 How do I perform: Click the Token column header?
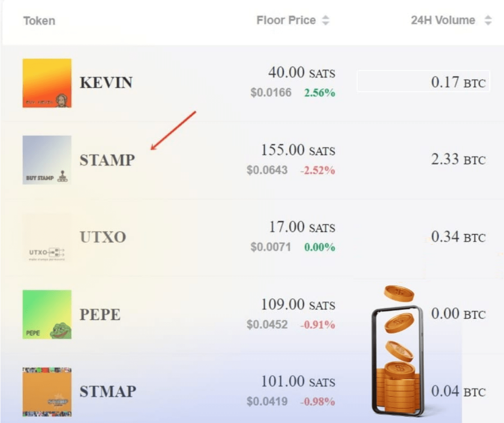(x=39, y=20)
